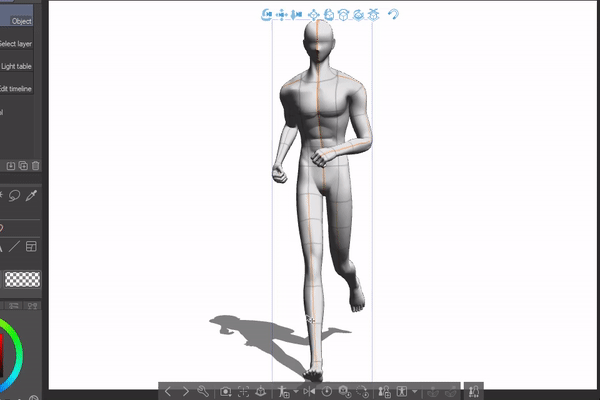Open the adjust body shape icon
Viewport: 600px width, 400px height.
(x=402, y=391)
